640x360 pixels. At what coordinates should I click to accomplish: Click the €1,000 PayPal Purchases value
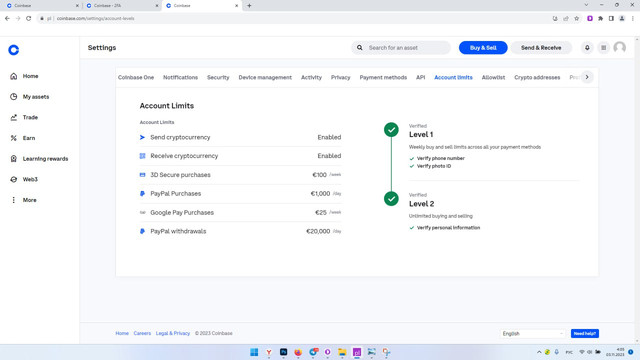tap(320, 194)
